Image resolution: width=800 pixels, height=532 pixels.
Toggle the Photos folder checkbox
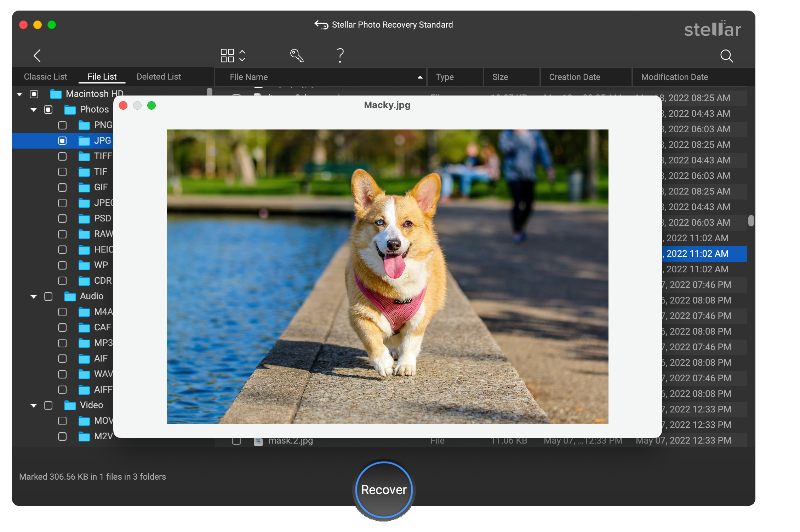click(48, 110)
